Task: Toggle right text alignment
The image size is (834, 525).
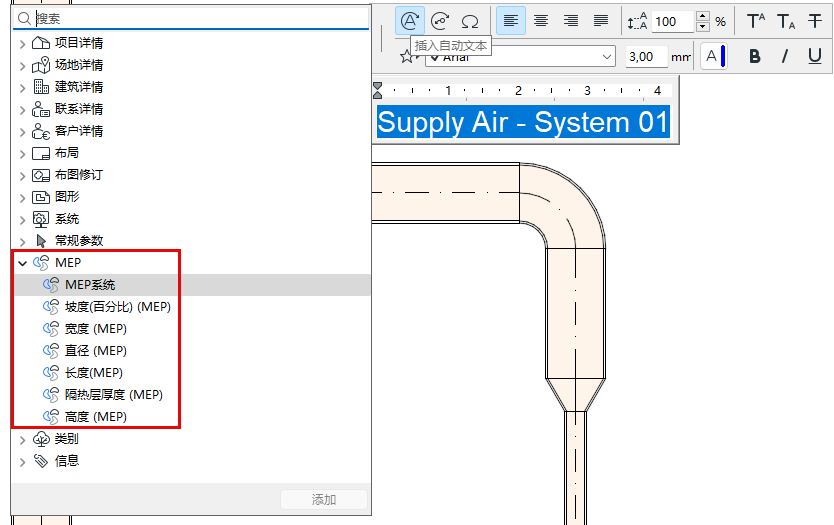Action: (571, 21)
